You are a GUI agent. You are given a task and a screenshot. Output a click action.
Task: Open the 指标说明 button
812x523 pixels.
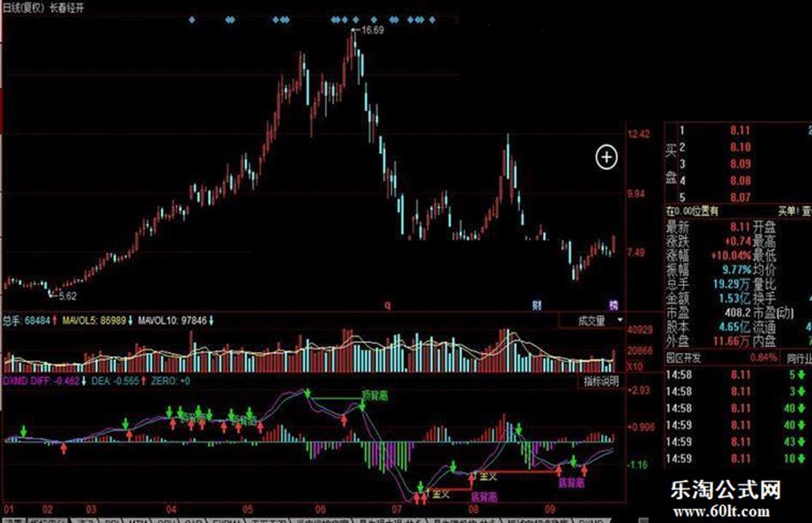pyautogui.click(x=601, y=381)
